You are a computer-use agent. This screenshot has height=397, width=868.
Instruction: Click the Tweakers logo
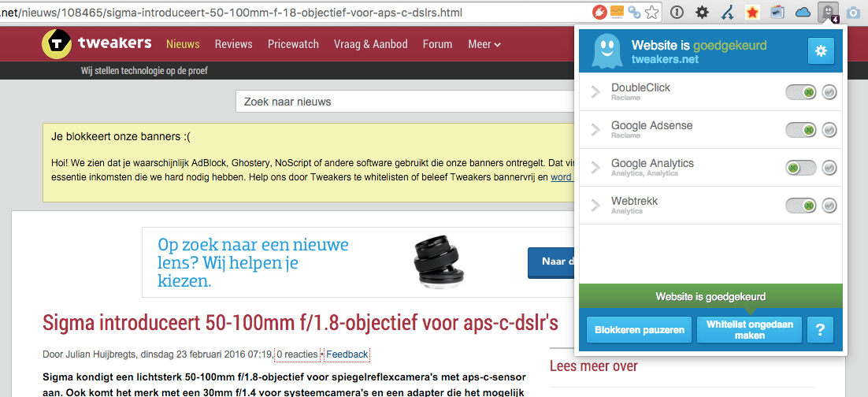(96, 44)
